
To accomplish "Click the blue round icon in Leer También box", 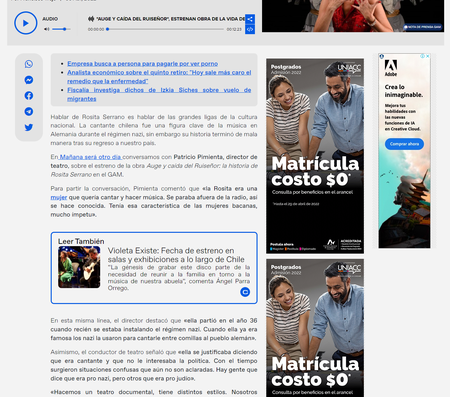I will pos(245,292).
